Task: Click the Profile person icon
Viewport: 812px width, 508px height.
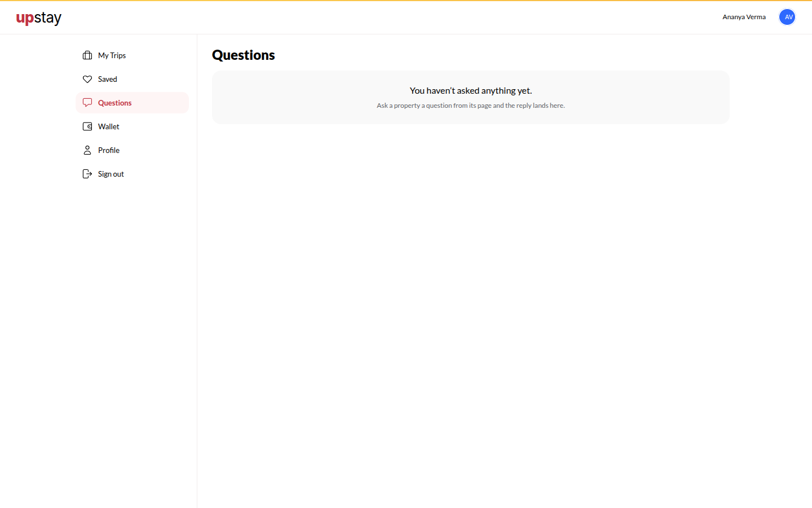Action: tap(87, 150)
